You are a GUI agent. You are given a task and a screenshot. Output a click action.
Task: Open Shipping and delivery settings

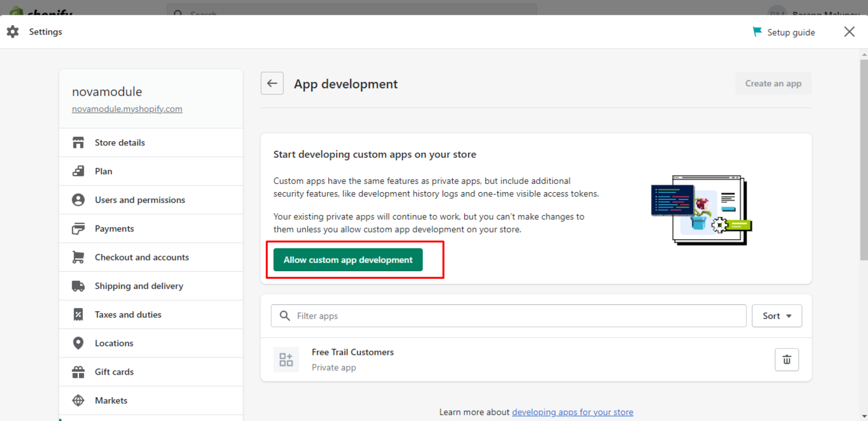151,286
